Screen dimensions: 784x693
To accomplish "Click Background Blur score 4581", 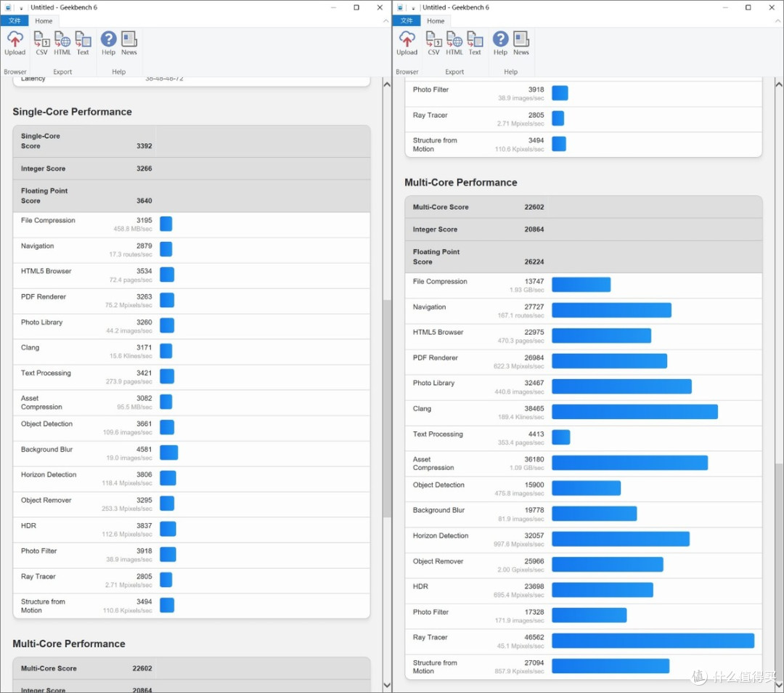I will 144,450.
